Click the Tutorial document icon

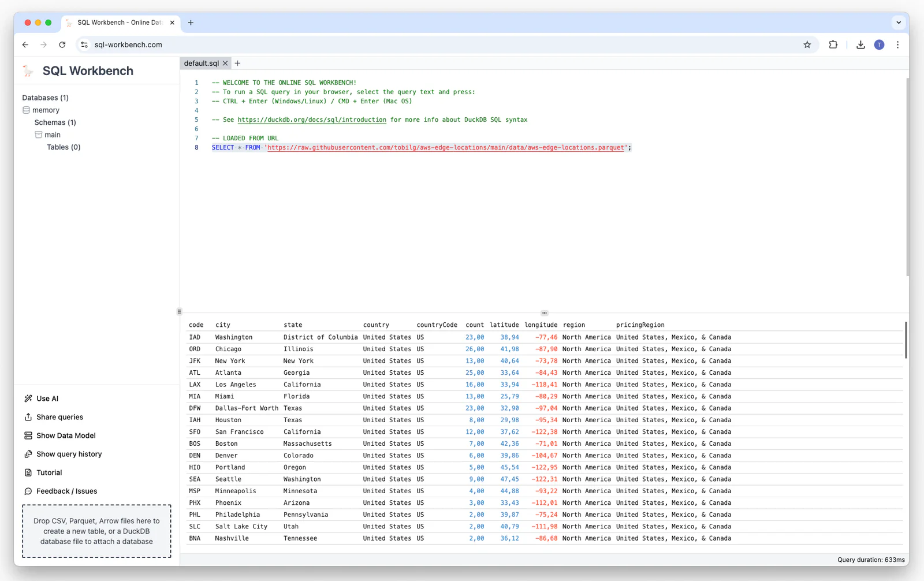pos(28,472)
